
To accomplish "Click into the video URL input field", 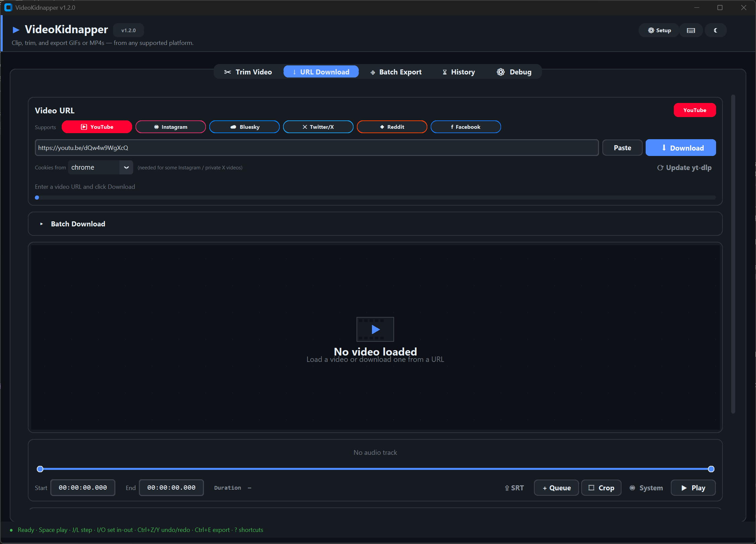I will [x=317, y=148].
